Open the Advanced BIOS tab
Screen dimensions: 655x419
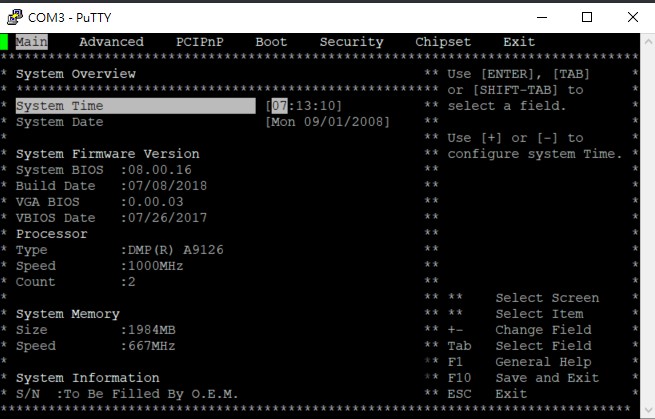point(112,42)
